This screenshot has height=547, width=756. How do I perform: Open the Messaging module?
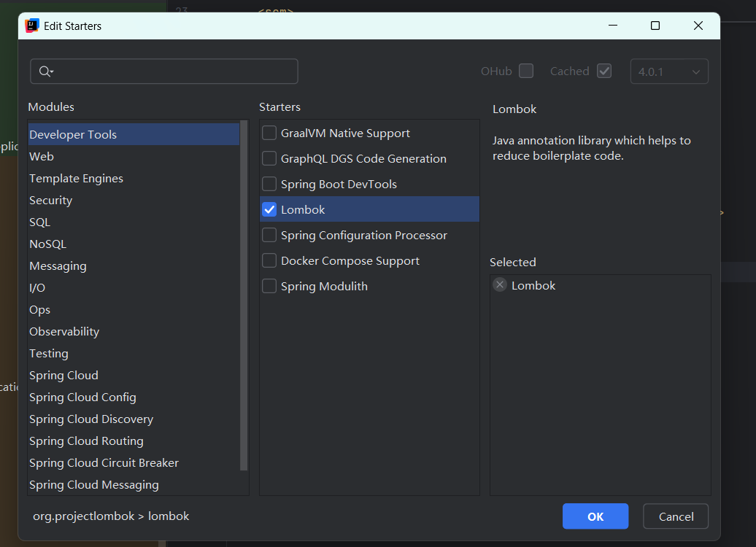[134, 266]
